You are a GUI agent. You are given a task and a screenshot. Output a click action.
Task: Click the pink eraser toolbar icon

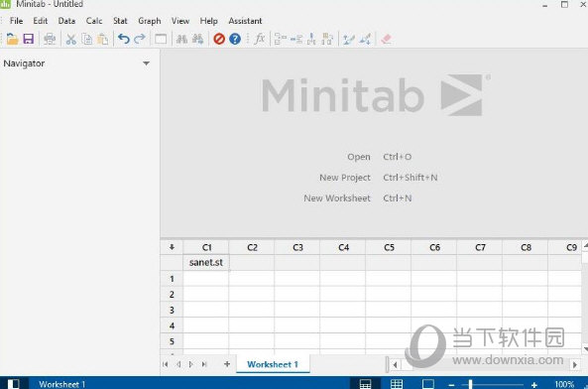coord(387,39)
